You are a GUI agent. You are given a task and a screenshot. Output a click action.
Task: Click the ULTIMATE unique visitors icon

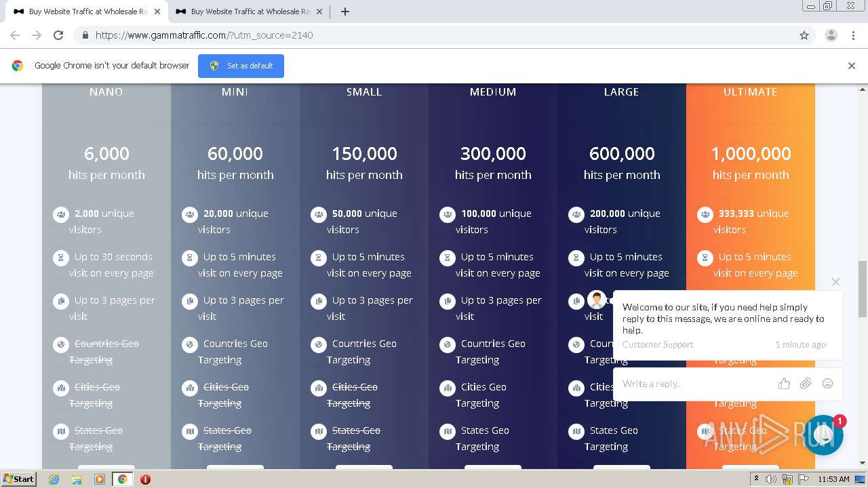pyautogui.click(x=705, y=214)
